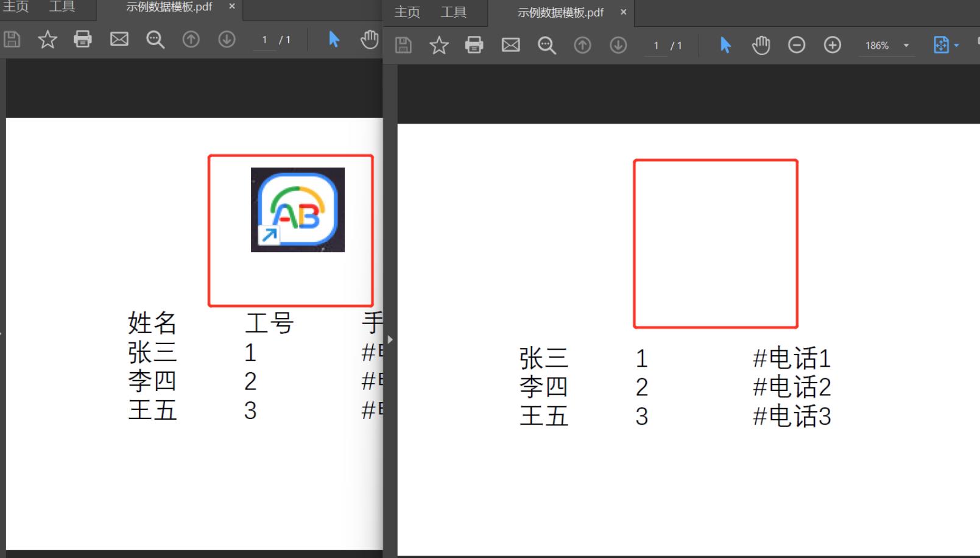This screenshot has width=980, height=558.
Task: Open the marquee zoom magnifier tool
Action: 546,44
